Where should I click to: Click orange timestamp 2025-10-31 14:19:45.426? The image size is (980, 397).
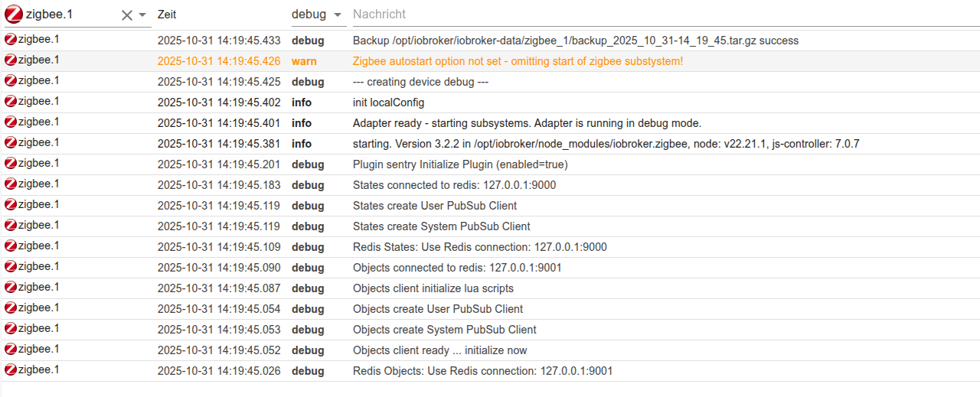219,61
